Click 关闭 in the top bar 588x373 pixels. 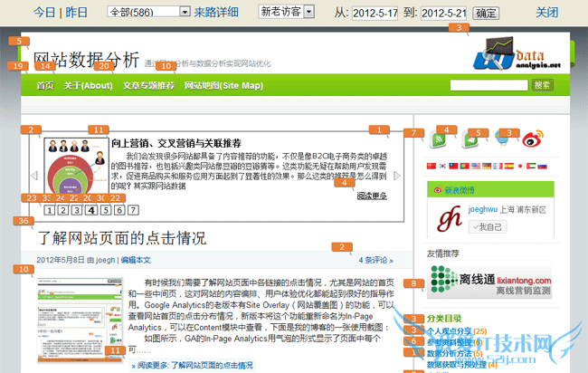[x=546, y=13]
